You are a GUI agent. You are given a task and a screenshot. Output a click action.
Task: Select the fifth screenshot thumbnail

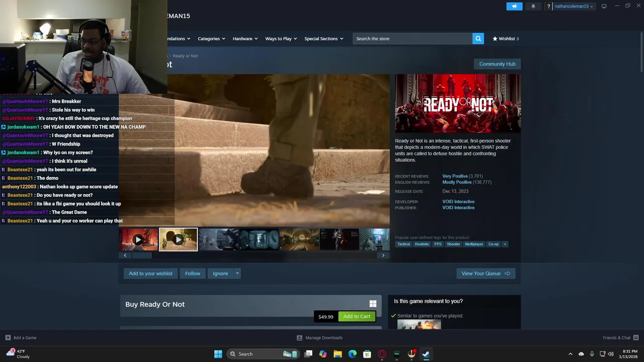299,240
